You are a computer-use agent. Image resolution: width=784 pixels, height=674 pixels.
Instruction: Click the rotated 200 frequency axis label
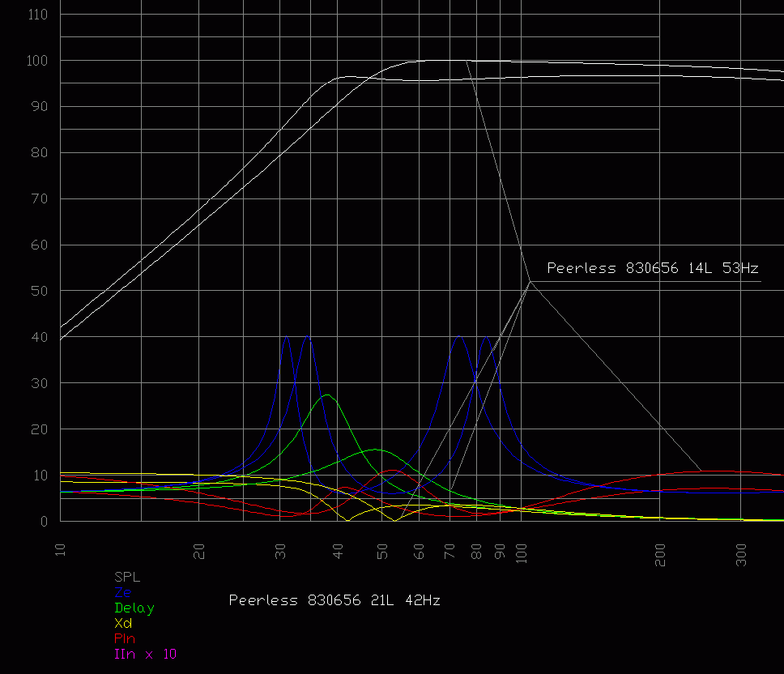(x=660, y=555)
